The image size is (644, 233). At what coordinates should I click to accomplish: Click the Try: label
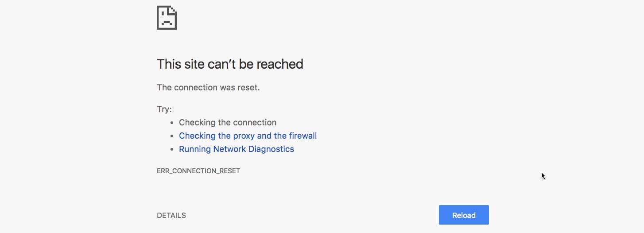click(164, 109)
